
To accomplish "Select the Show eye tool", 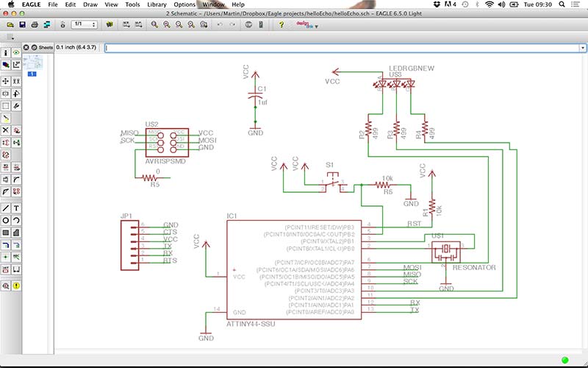I will 16,53.
